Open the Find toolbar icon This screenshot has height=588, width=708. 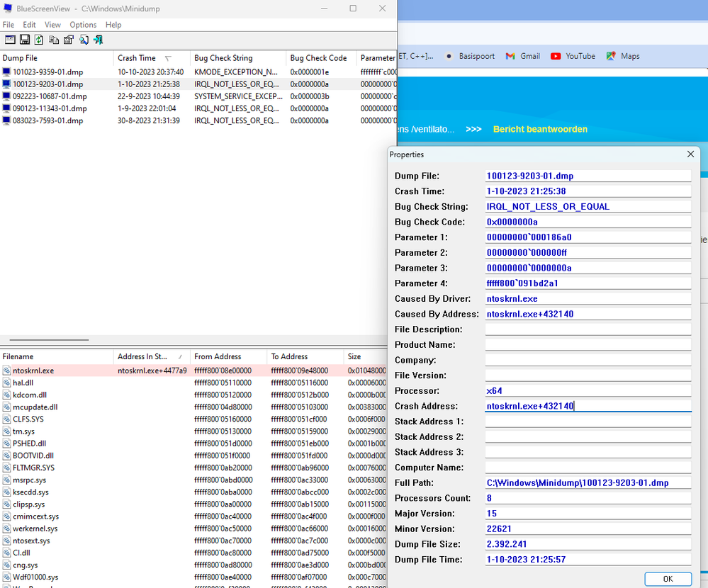[84, 40]
